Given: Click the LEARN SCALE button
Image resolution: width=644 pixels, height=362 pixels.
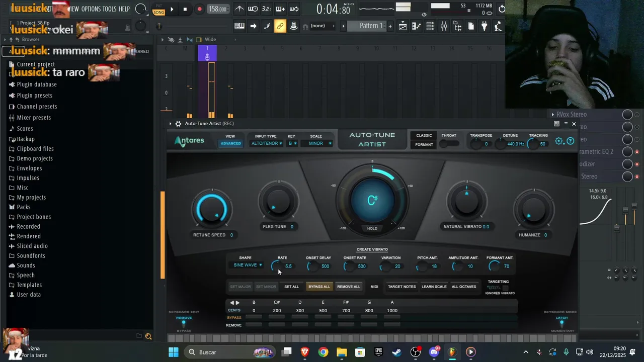Looking at the screenshot, I should 434,287.
